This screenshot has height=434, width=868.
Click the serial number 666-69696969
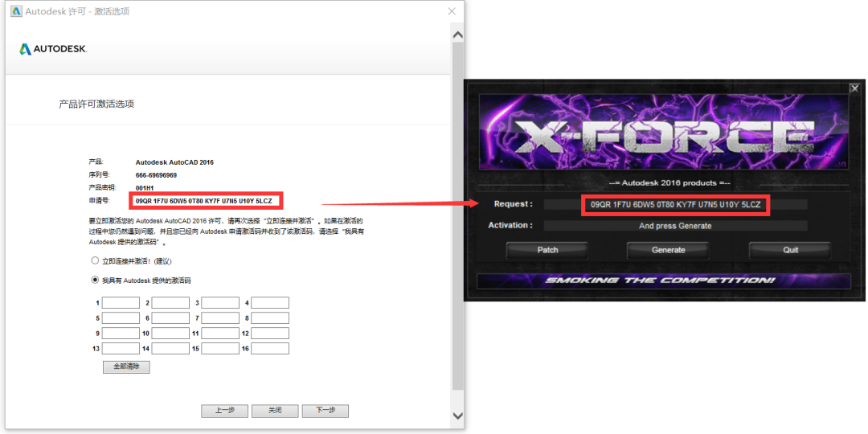pos(156,175)
